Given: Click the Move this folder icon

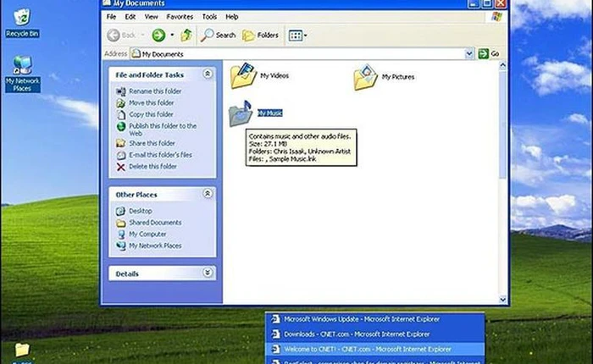Looking at the screenshot, I should [x=120, y=102].
